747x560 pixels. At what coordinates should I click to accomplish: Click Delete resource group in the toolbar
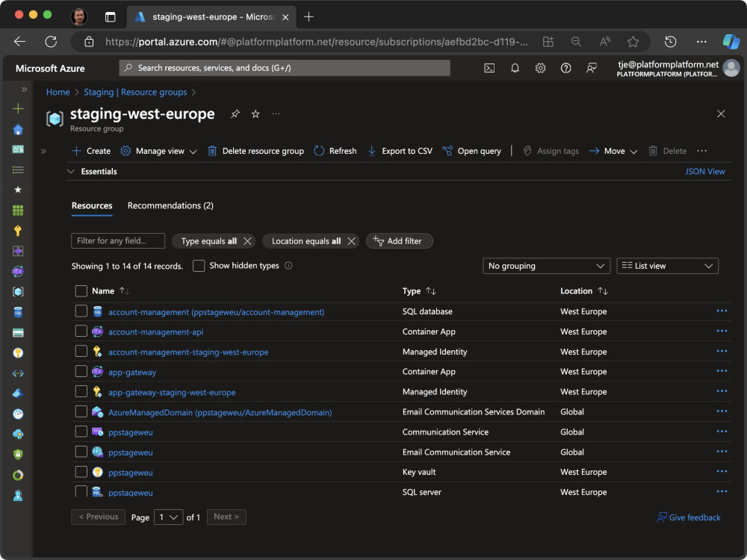click(255, 151)
